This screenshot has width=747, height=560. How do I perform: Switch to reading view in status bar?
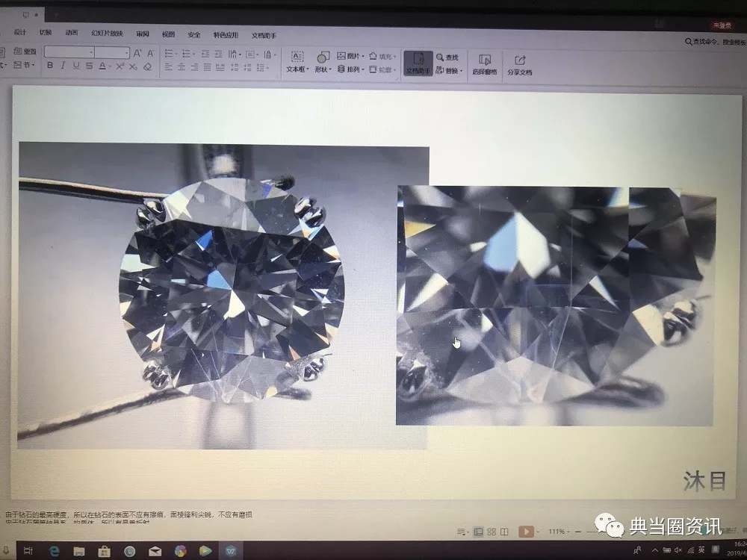(504, 532)
